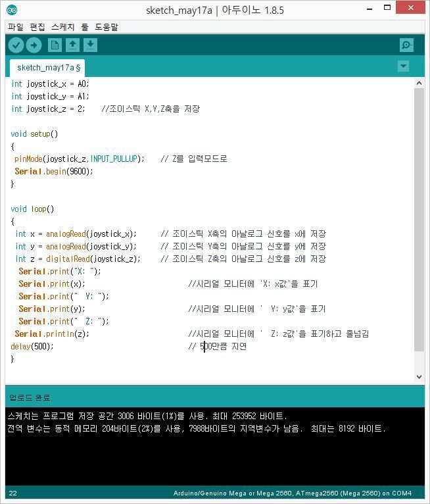Open the 편집 menu
This screenshot has width=430, height=504.
(x=37, y=27)
